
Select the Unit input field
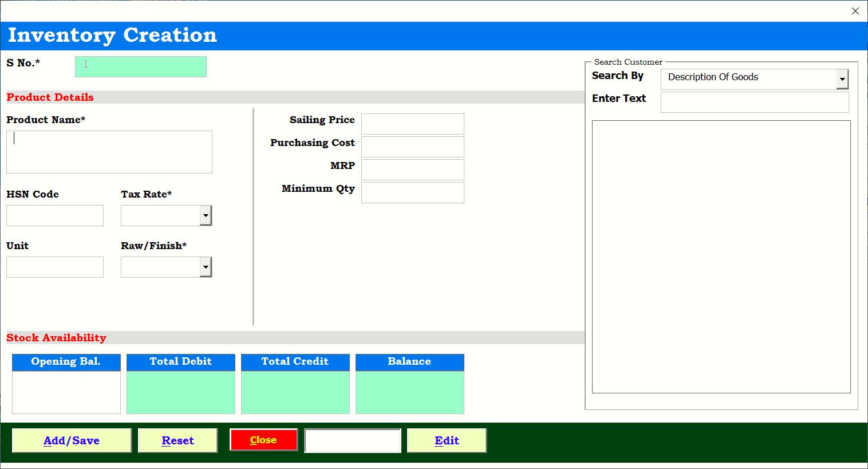55,267
